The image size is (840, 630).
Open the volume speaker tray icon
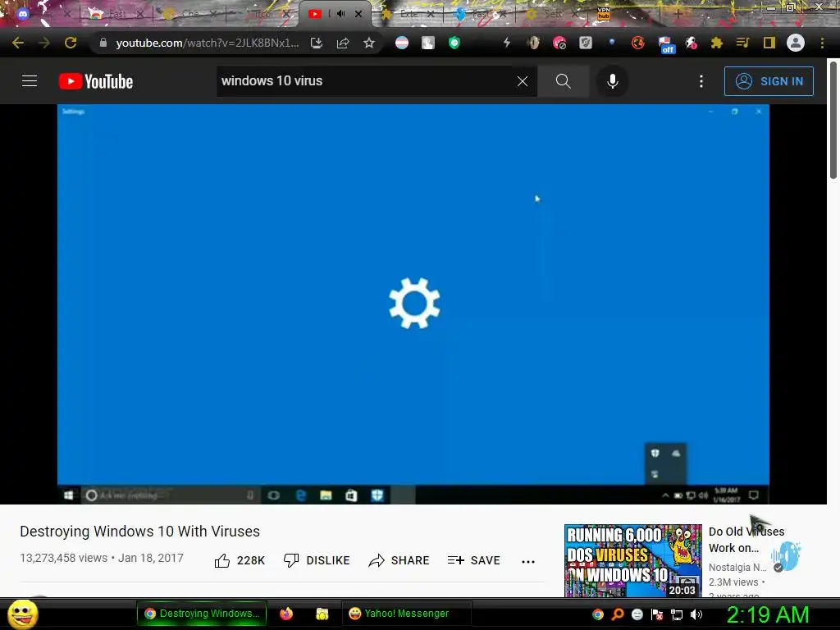[x=696, y=614]
